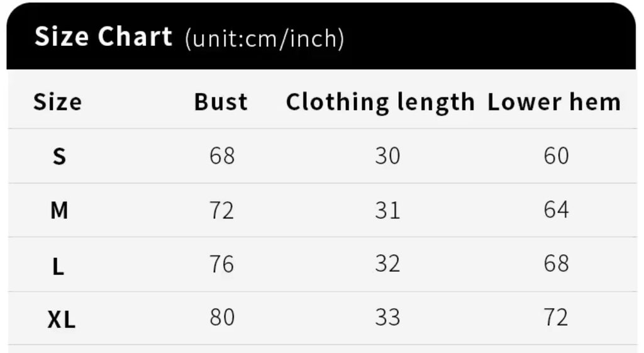
Task: Select clothing length value 30
Action: click(387, 155)
